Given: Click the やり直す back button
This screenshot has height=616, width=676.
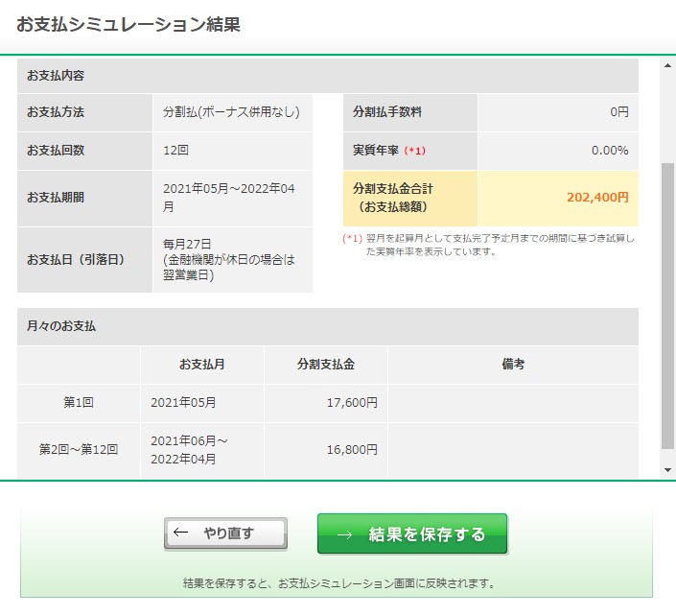Looking at the screenshot, I should 225,533.
